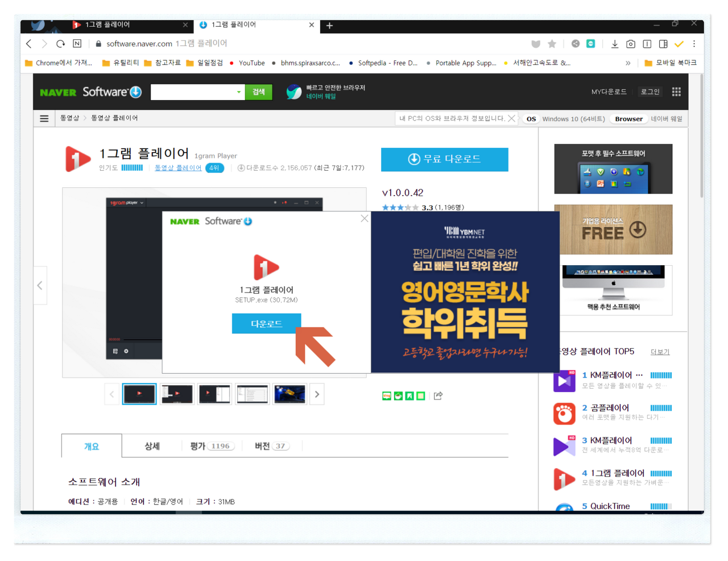Open the external share arrow icon
Image resolution: width=728 pixels, height=561 pixels.
click(438, 396)
